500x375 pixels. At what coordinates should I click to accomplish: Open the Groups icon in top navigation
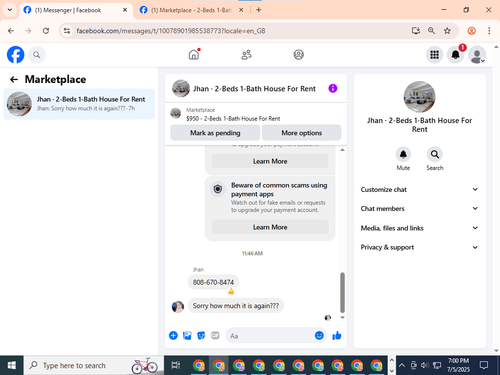(298, 54)
